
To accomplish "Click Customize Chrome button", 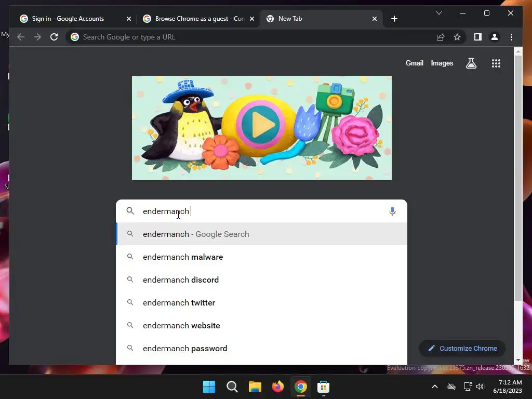I will click(462, 349).
